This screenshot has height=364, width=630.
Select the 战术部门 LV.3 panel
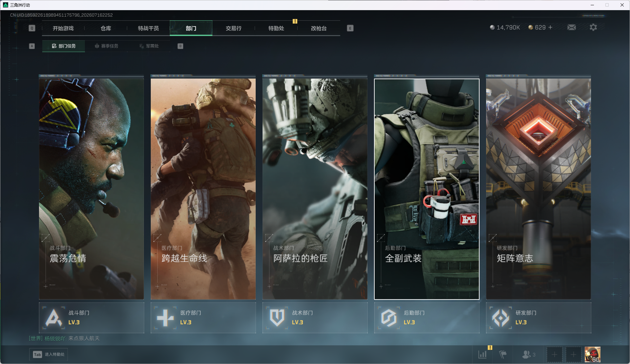[315, 318]
